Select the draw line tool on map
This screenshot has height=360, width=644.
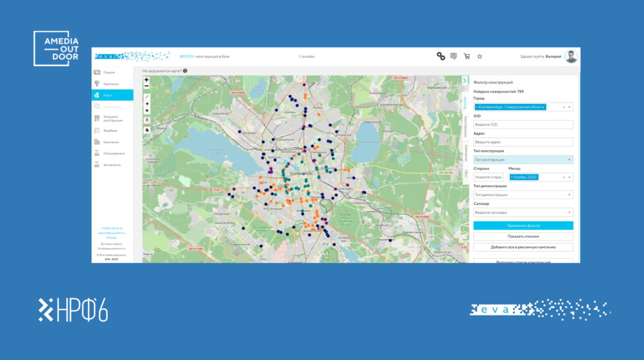pos(147,97)
